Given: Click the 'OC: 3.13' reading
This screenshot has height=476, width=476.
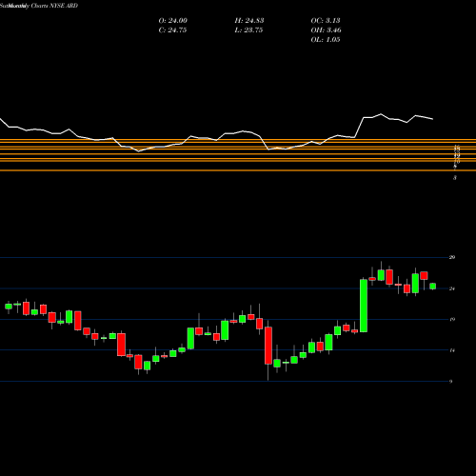Looking at the screenshot, I should pyautogui.click(x=326, y=21).
